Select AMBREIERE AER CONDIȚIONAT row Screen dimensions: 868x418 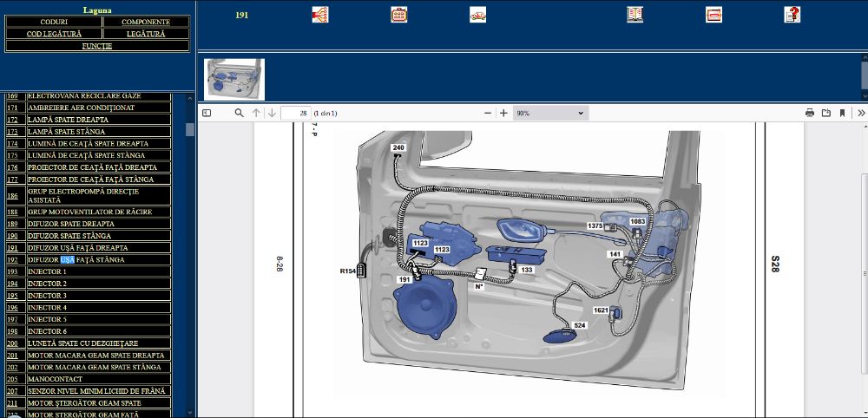point(99,108)
